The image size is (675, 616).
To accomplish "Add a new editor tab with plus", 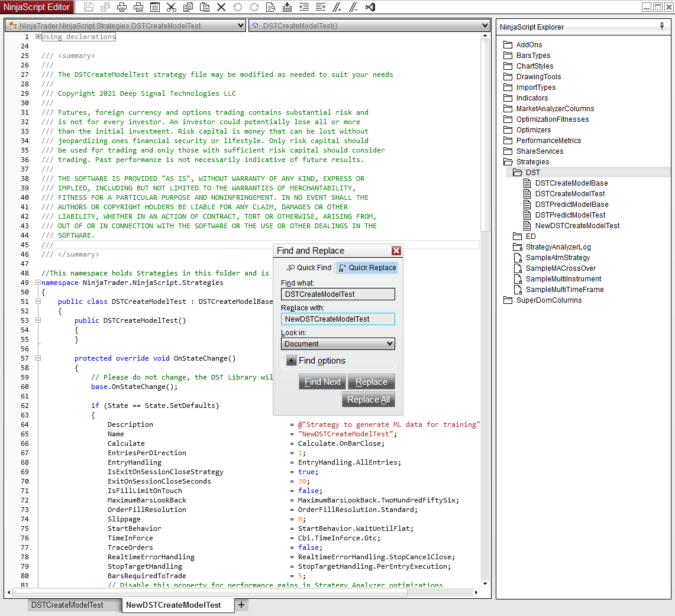I will (x=241, y=605).
